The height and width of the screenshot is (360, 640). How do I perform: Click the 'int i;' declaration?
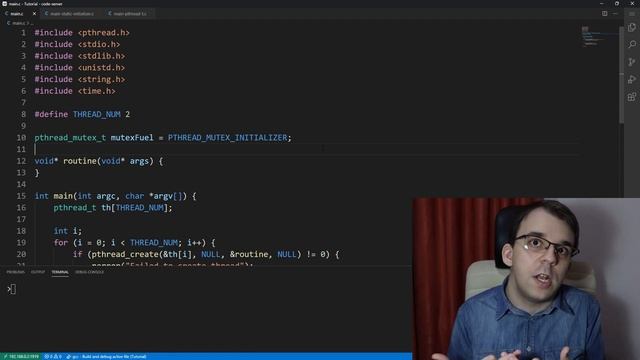pyautogui.click(x=68, y=231)
